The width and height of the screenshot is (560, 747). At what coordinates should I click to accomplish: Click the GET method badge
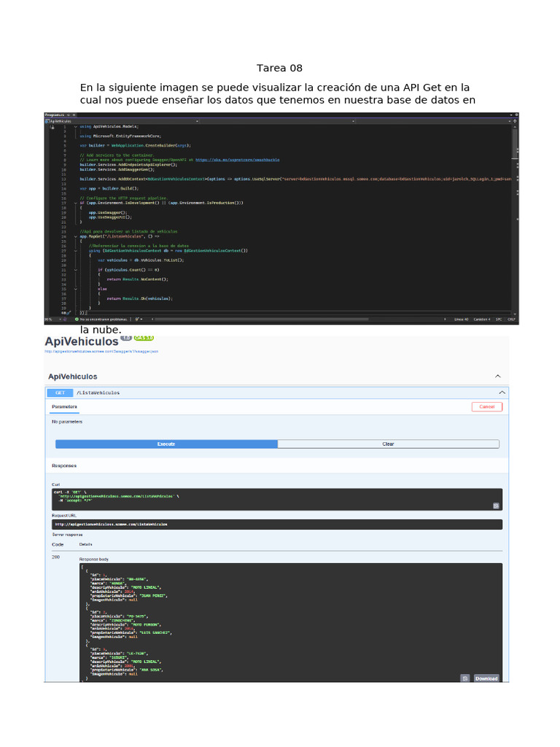click(x=60, y=392)
